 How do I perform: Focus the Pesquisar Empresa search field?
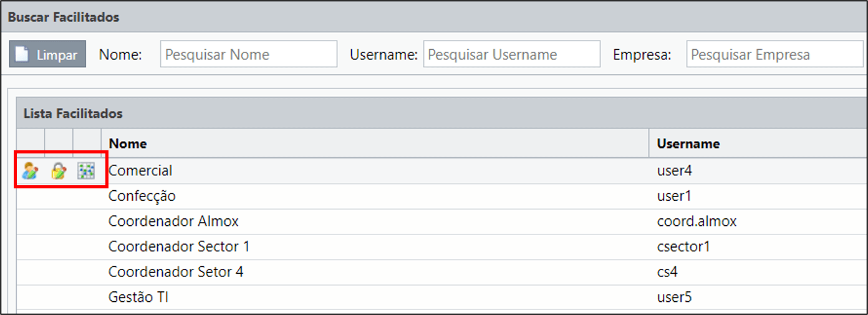[775, 54]
